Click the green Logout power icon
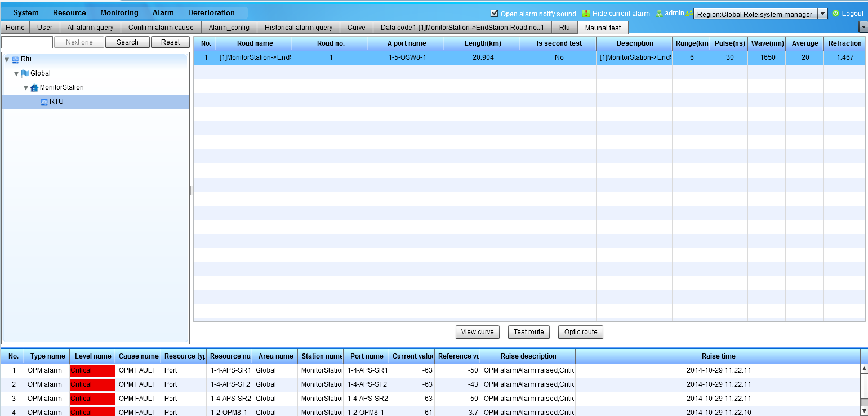This screenshot has width=868, height=416. [x=836, y=13]
